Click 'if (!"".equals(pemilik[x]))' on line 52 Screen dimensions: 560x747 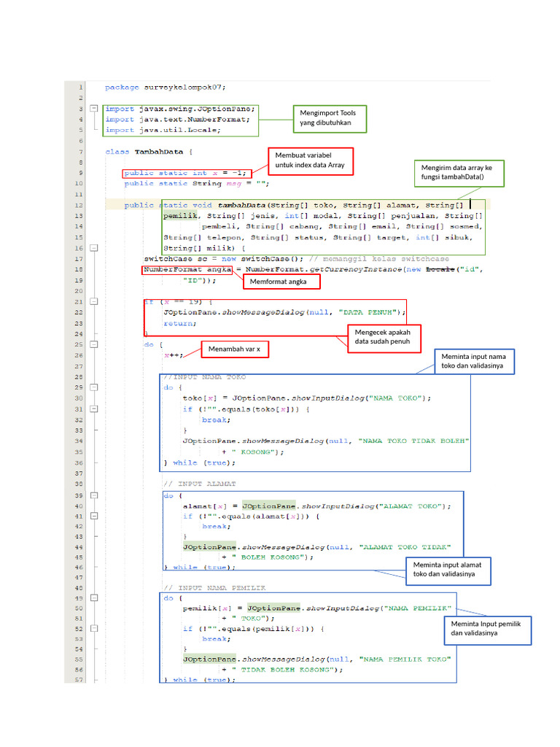click(249, 629)
